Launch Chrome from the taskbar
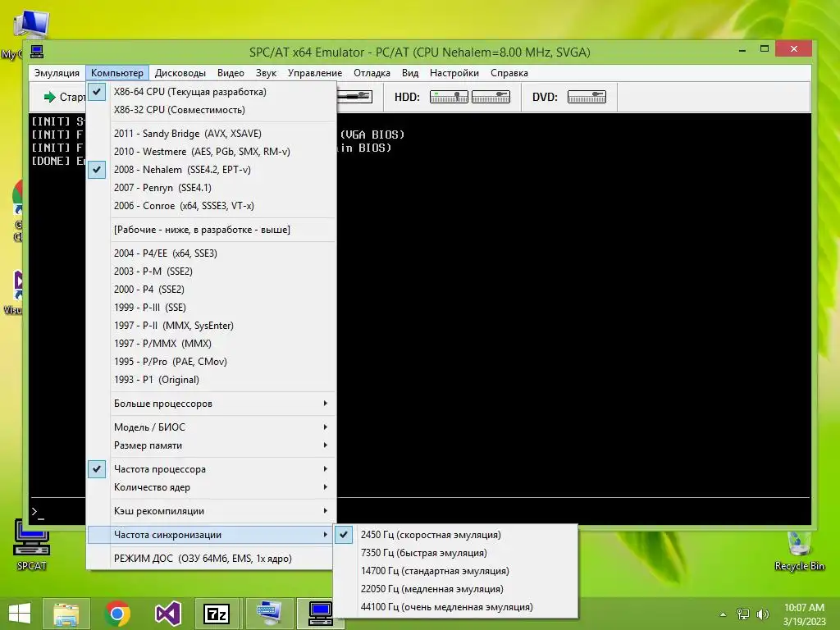This screenshot has height=630, width=840. point(116,614)
